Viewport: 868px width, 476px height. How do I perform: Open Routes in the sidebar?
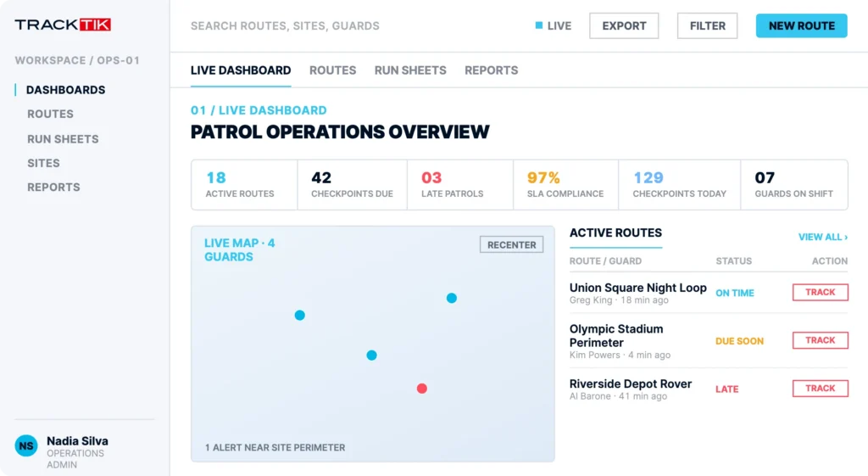tap(50, 114)
